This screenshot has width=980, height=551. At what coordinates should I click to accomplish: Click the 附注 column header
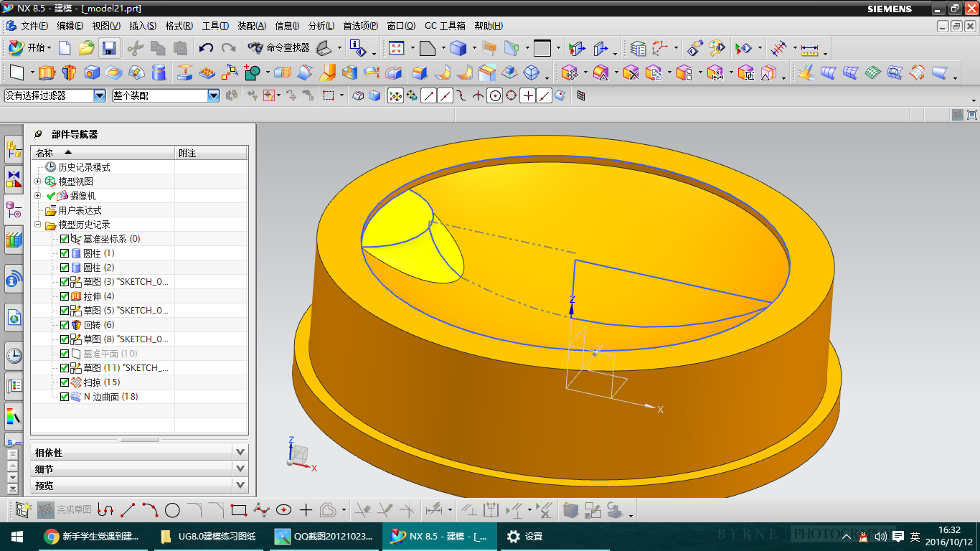(x=212, y=153)
